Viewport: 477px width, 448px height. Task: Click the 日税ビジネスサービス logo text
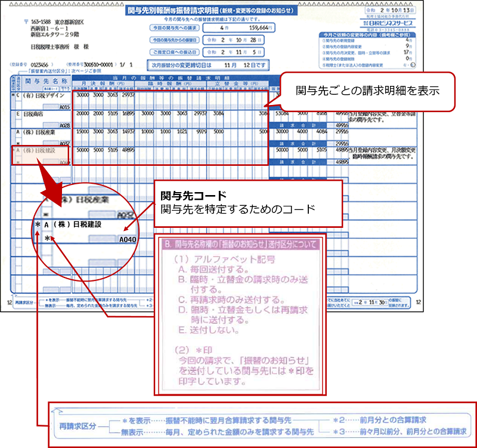point(388,23)
